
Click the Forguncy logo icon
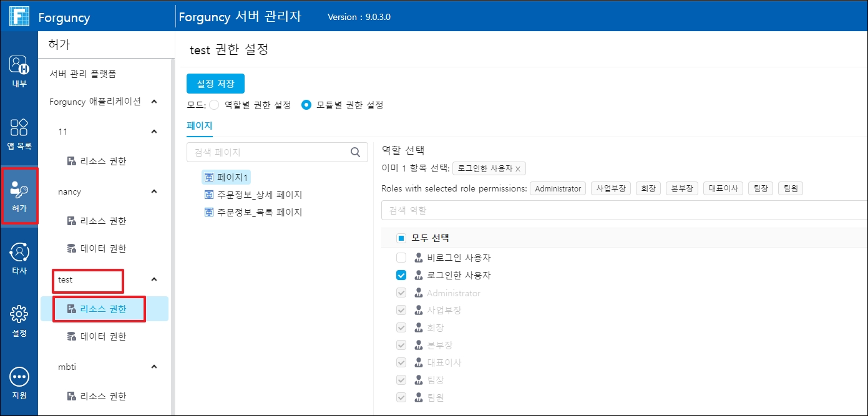click(19, 16)
